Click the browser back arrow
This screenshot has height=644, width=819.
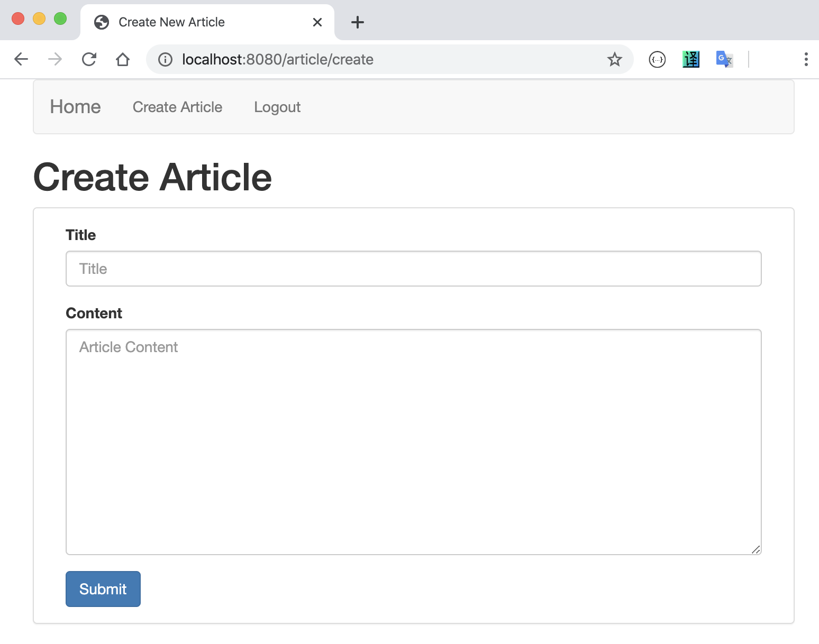tap(21, 59)
